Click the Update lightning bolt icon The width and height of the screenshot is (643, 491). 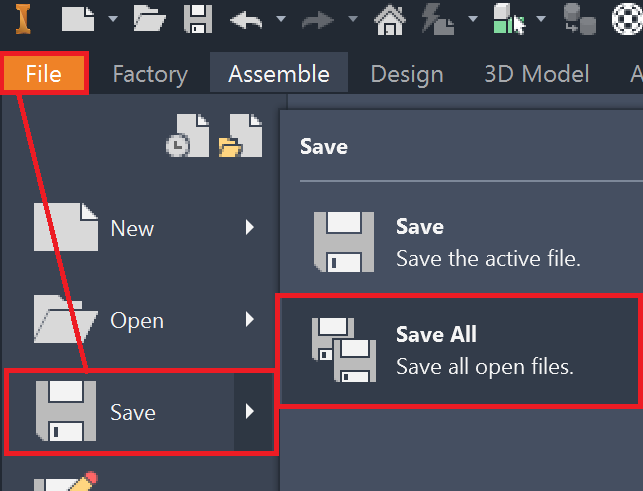(x=436, y=18)
